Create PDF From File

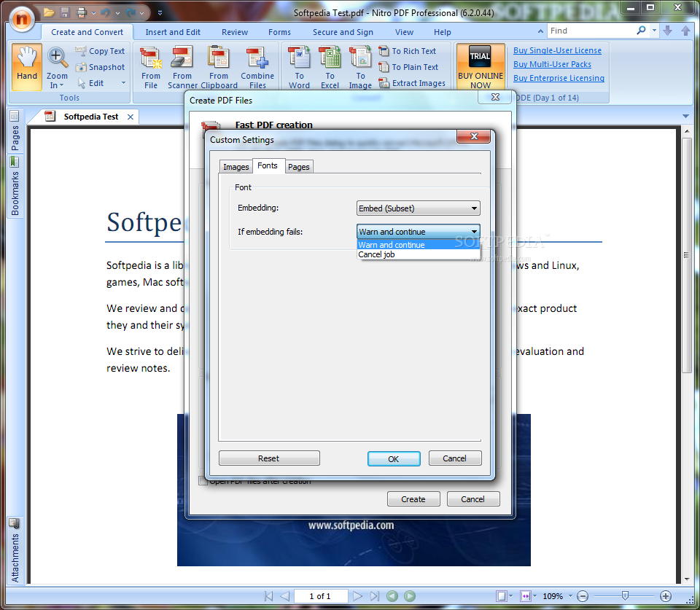pos(151,67)
